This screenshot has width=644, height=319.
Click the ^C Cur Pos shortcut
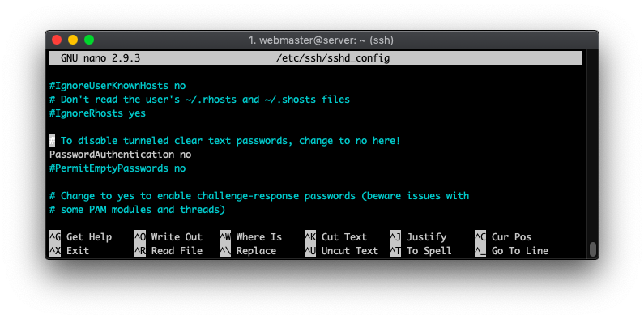[503, 237]
